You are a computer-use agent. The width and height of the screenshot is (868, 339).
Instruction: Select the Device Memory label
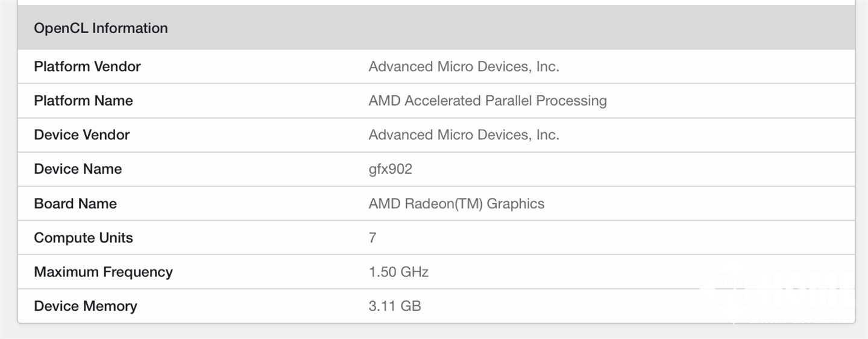(x=86, y=306)
